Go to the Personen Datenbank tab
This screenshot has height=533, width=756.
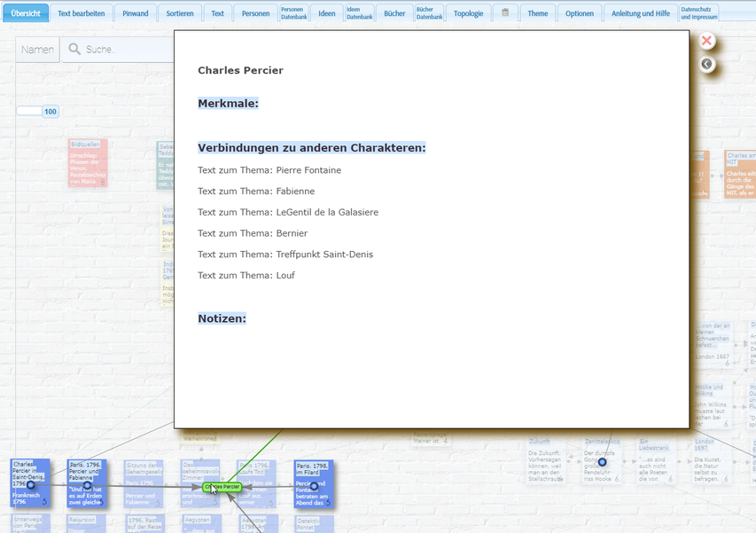pos(292,13)
